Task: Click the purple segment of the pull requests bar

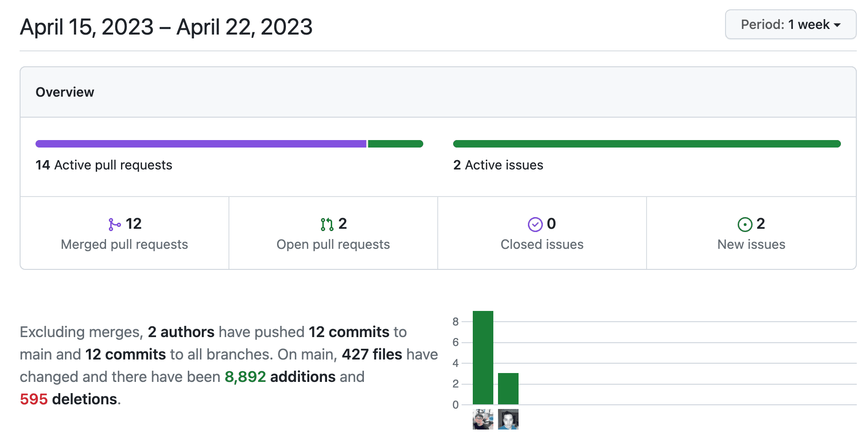Action: (x=201, y=144)
